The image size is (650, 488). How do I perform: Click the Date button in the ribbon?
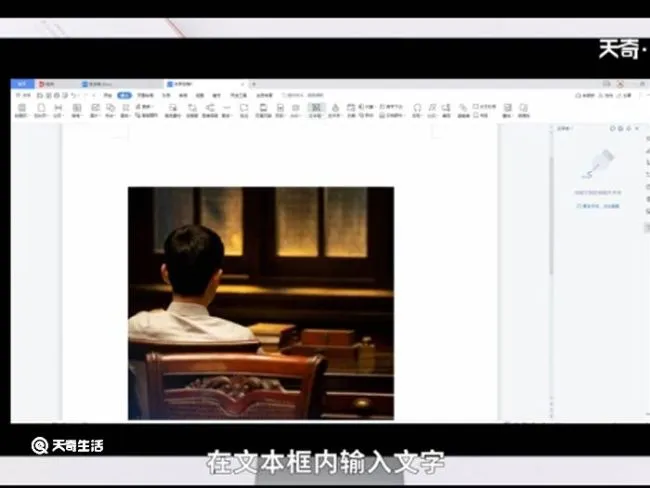tap(351, 111)
